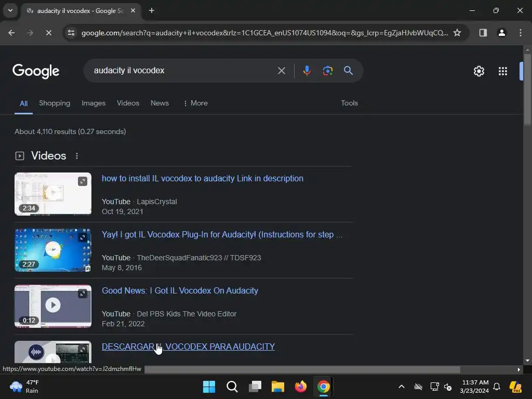Go back to the previous page
Image resolution: width=532 pixels, height=399 pixels.
pyautogui.click(x=11, y=33)
